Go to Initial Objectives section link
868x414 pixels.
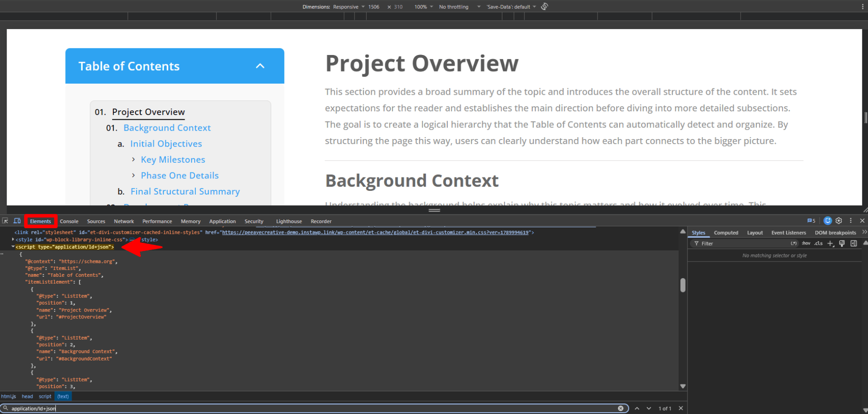(166, 144)
